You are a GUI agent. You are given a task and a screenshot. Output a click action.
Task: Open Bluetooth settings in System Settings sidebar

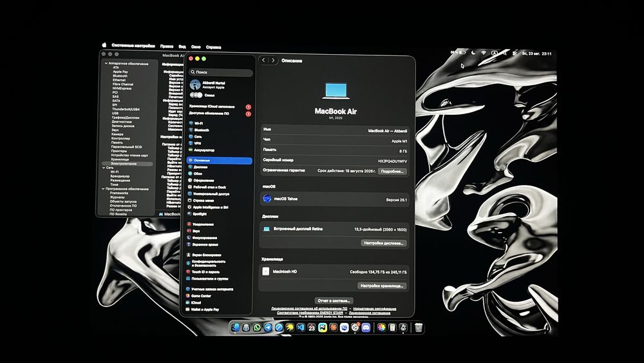pyautogui.click(x=199, y=130)
